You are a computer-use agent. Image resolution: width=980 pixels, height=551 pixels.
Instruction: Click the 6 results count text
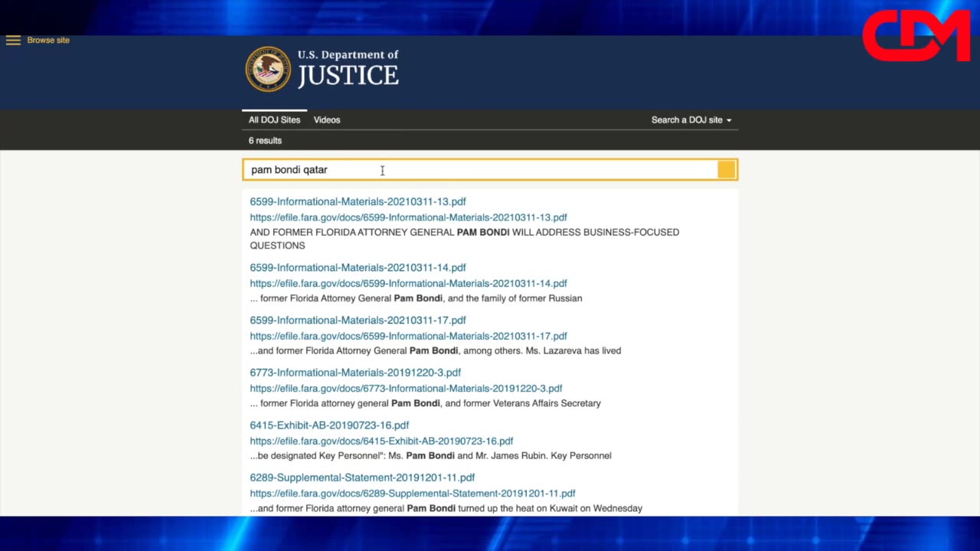click(265, 141)
